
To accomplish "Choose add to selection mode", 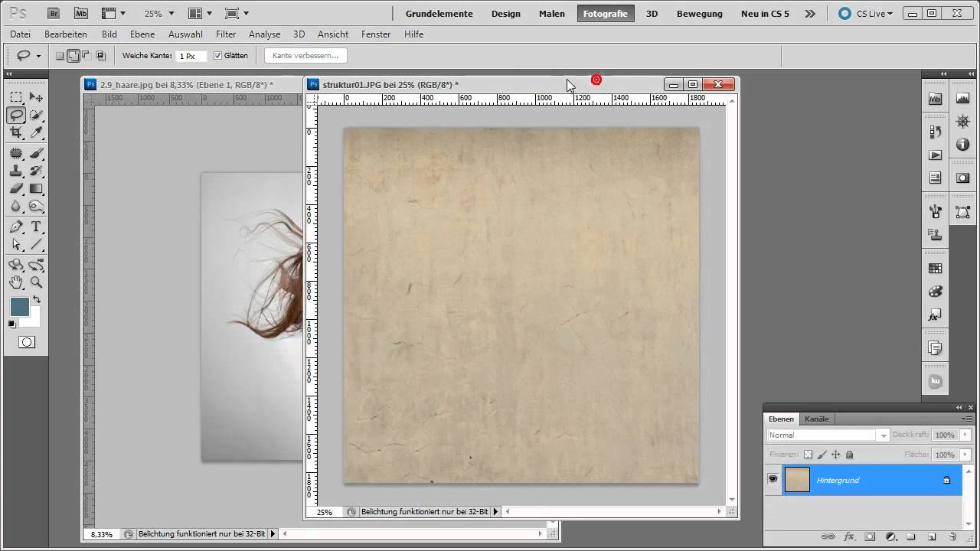I will click(x=73, y=56).
